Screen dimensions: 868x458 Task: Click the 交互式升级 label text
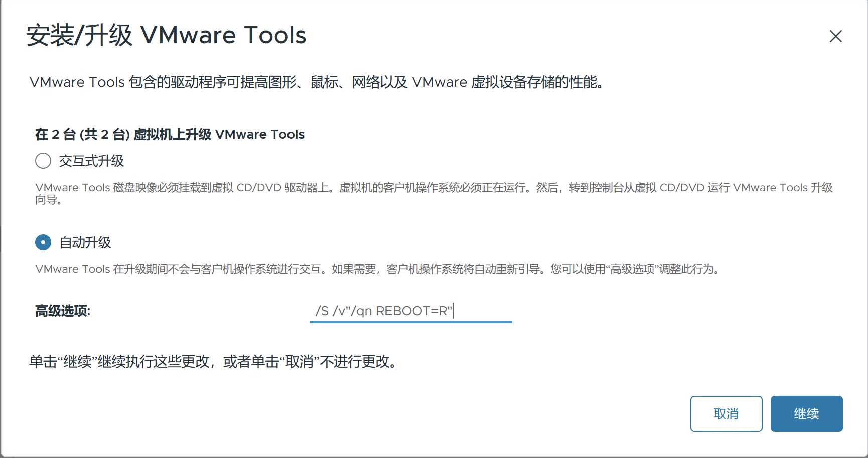(x=91, y=161)
